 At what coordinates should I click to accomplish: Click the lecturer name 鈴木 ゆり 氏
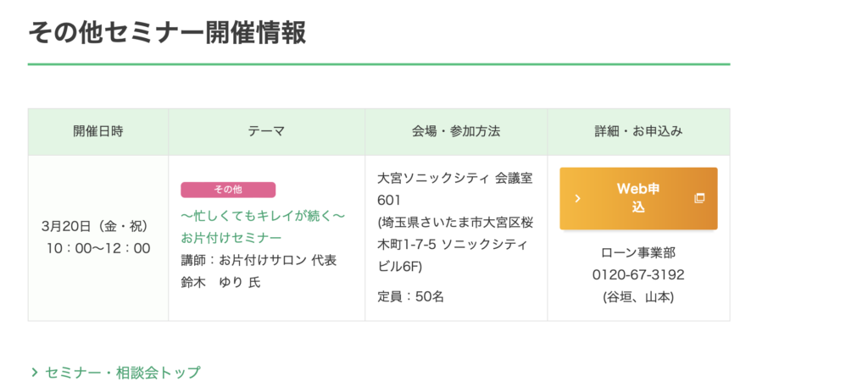[220, 282]
